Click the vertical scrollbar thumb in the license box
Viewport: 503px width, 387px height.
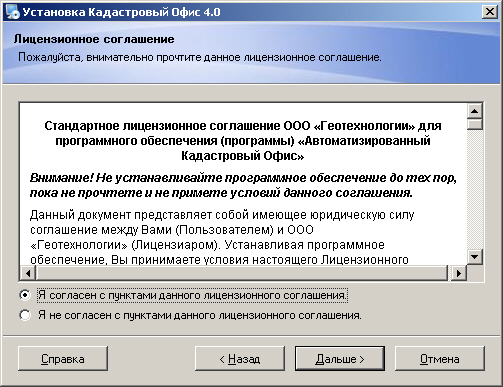(x=475, y=124)
